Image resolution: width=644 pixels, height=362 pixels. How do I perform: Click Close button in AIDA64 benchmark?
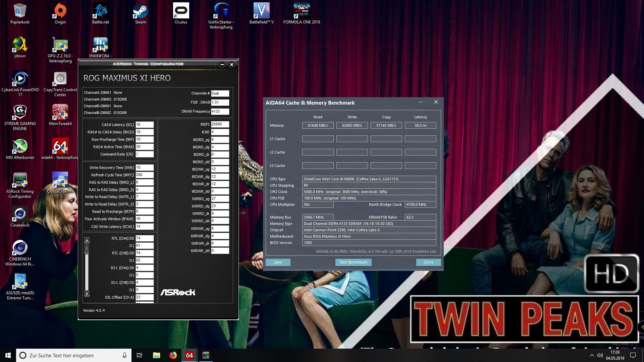(x=428, y=262)
